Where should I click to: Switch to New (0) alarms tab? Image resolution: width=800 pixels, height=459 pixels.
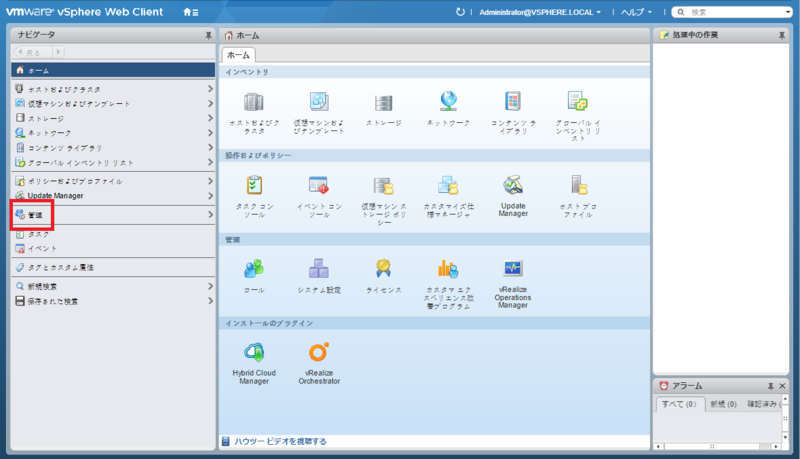(x=723, y=404)
